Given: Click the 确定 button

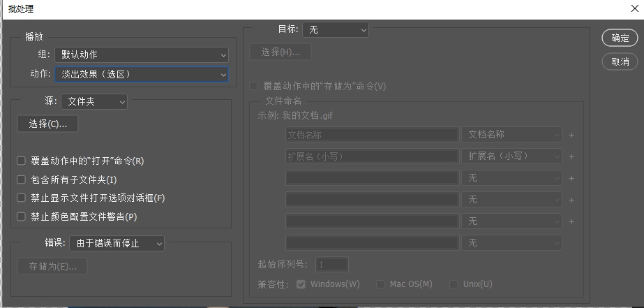Looking at the screenshot, I should (620, 38).
